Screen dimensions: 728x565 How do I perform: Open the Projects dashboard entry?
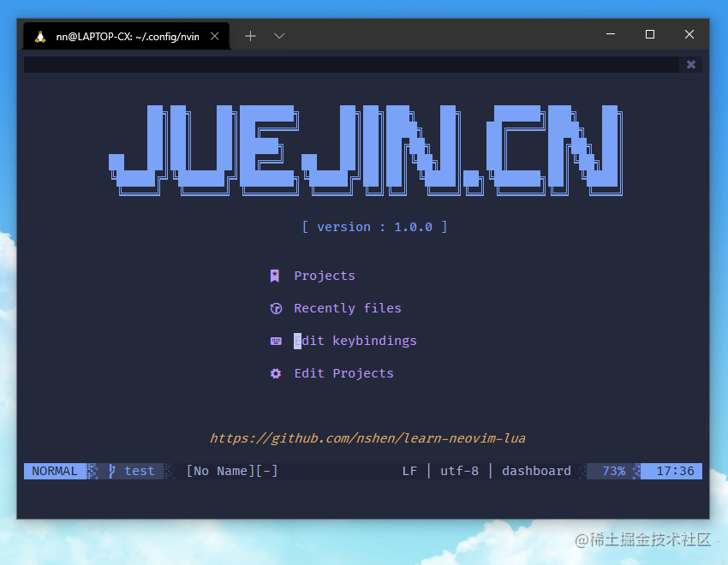pos(325,276)
